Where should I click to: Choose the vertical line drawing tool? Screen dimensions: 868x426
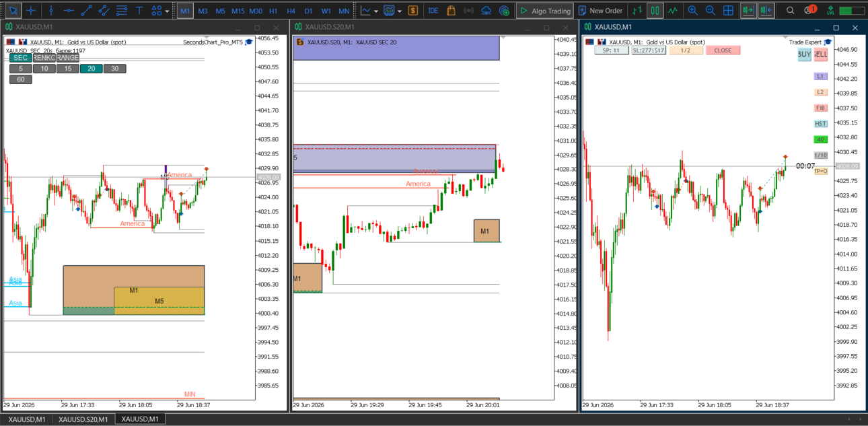[51, 11]
